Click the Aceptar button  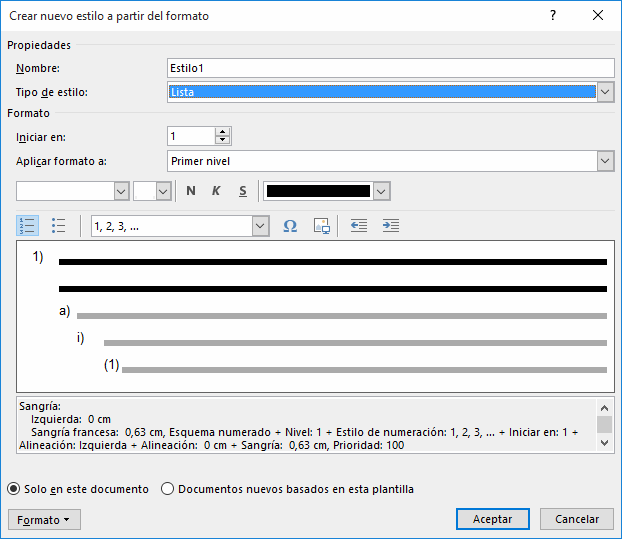click(492, 519)
